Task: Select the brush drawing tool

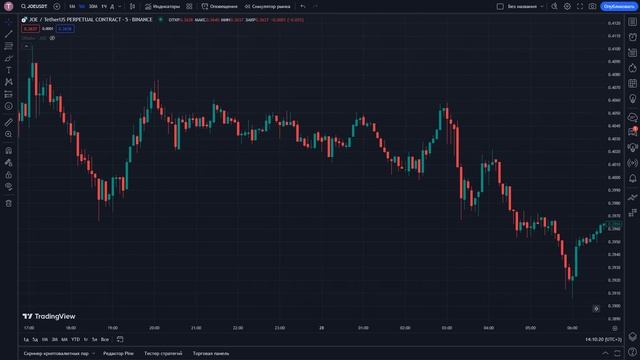Action: coord(9,58)
